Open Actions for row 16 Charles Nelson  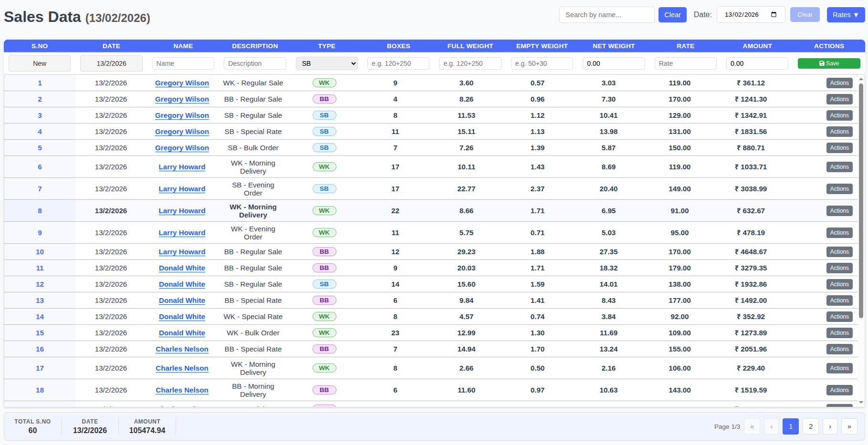(x=839, y=349)
